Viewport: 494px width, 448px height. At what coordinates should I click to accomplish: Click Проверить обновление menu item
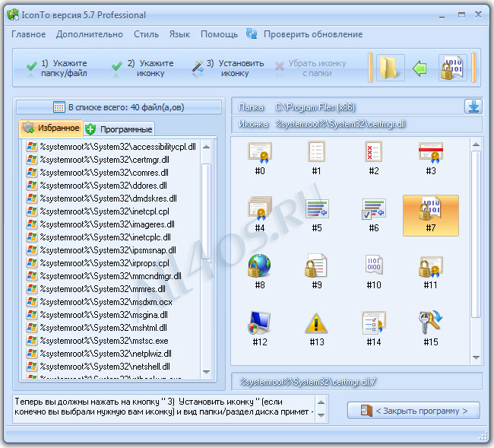coord(313,34)
